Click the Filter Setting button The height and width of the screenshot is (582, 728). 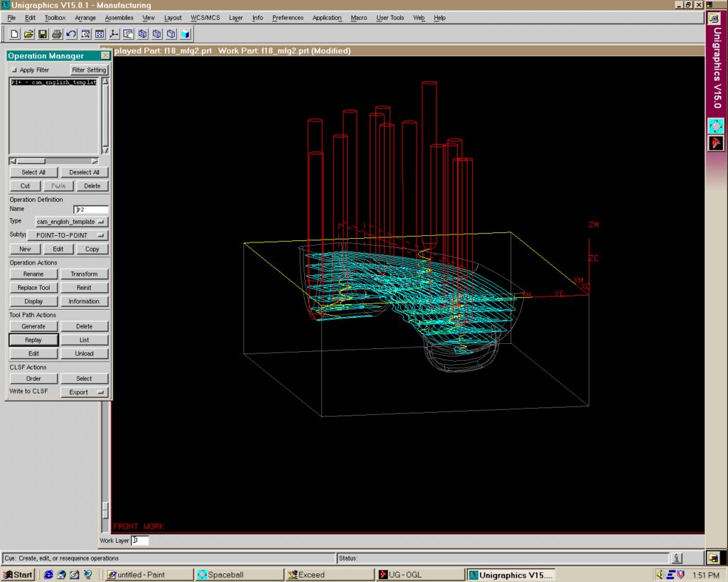tap(89, 70)
